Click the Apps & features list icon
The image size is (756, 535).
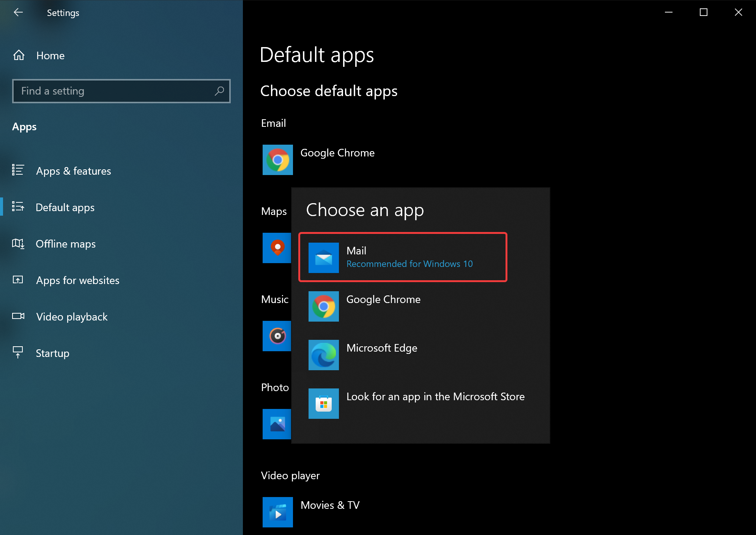(x=18, y=170)
